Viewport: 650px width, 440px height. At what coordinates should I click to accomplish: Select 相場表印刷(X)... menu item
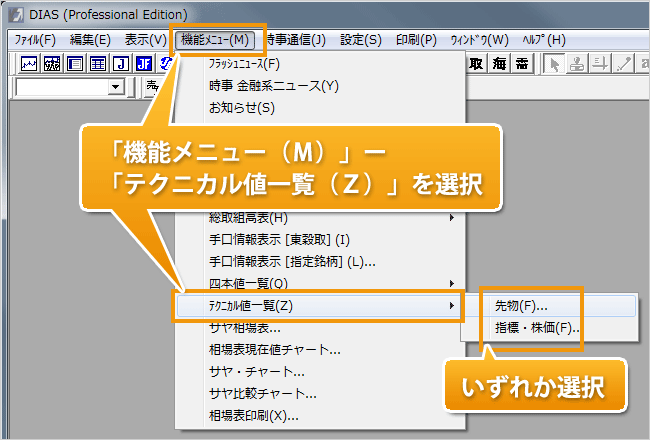[x=253, y=415]
